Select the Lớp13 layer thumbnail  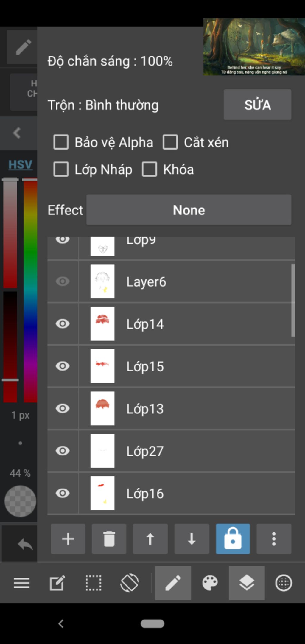102,408
